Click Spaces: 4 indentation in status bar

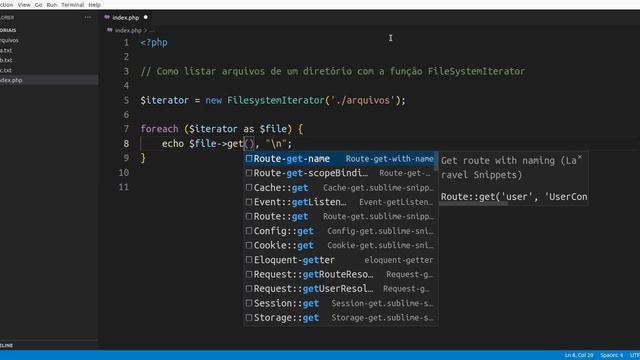[x=611, y=355]
